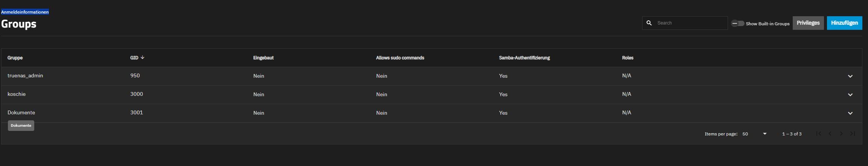
Task: Open the Privileges button
Action: 808,23
